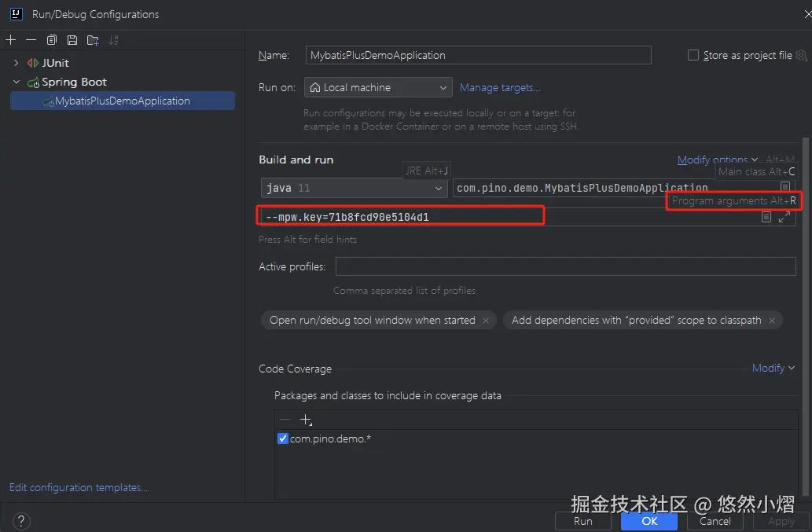Open program arguments list icon
Viewport: 812px width, 532px height.
click(x=766, y=217)
